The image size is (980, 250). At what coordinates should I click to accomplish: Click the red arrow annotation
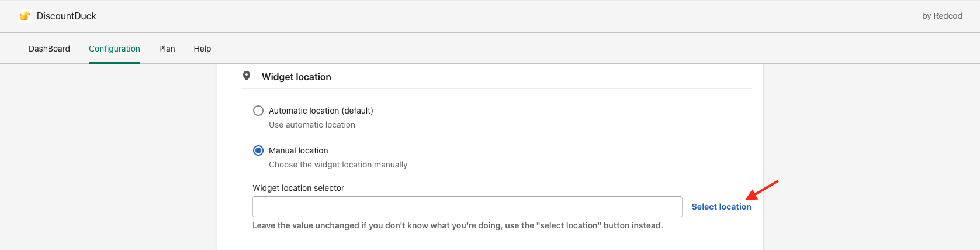pyautogui.click(x=762, y=190)
